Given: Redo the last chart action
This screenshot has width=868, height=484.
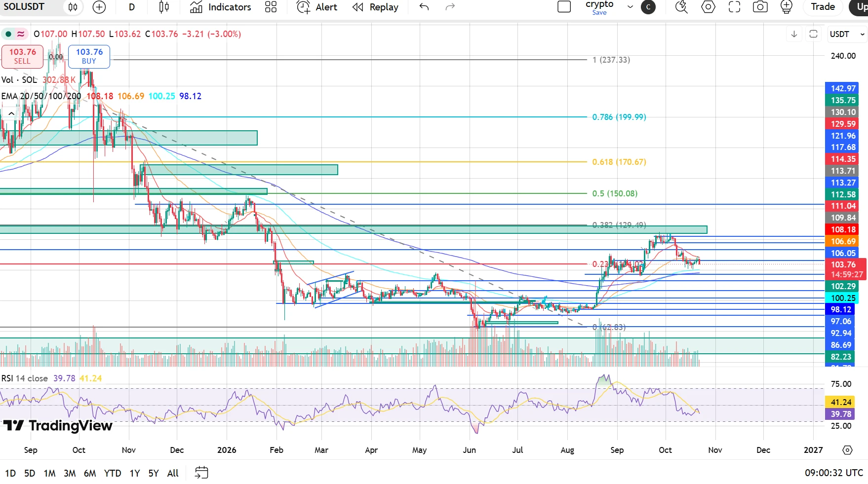Looking at the screenshot, I should click(450, 7).
